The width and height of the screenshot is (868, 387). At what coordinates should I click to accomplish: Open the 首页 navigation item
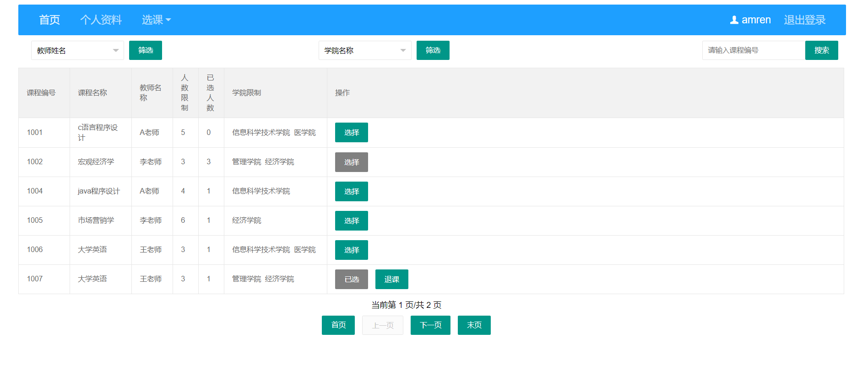point(49,20)
